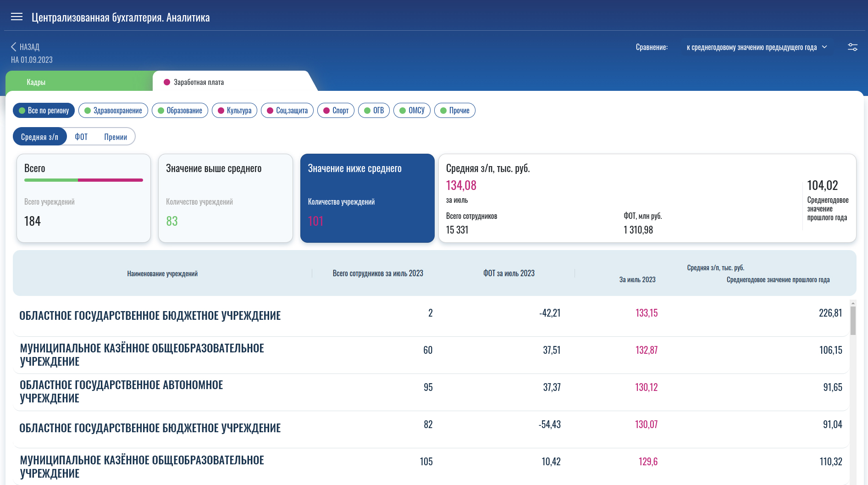This screenshot has height=485, width=868.
Task: Open the Значение выше среднего card
Action: (225, 198)
